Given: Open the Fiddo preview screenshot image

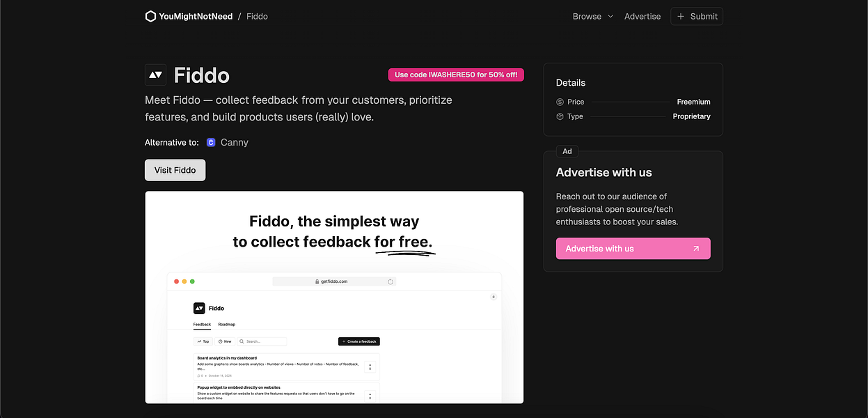Looking at the screenshot, I should (x=334, y=297).
